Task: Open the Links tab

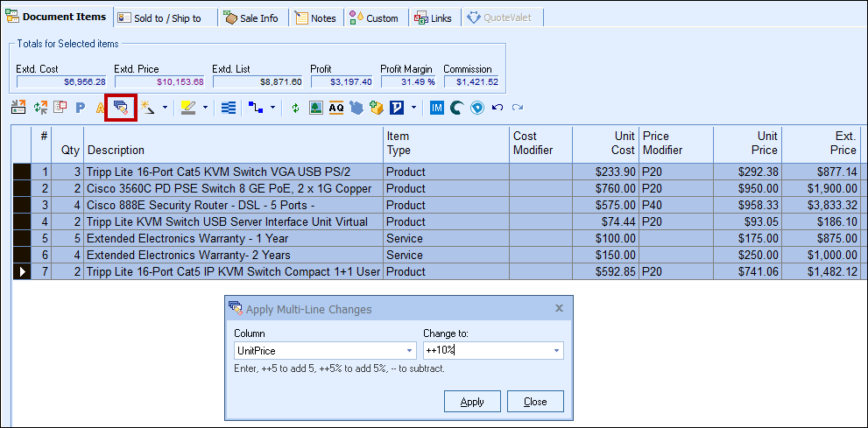Action: [434, 18]
